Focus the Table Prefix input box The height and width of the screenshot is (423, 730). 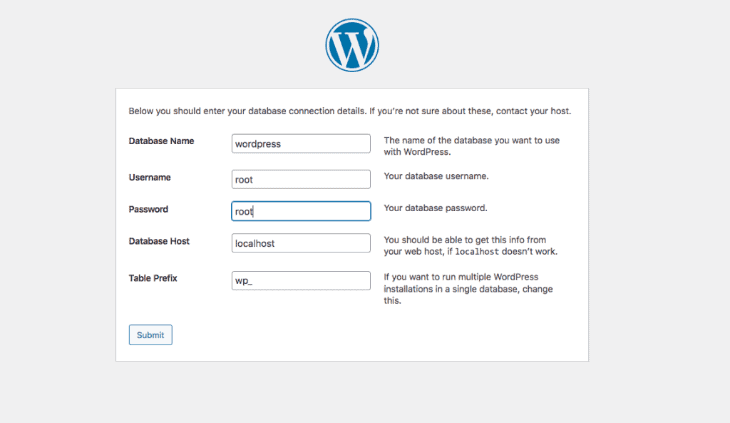[301, 281]
